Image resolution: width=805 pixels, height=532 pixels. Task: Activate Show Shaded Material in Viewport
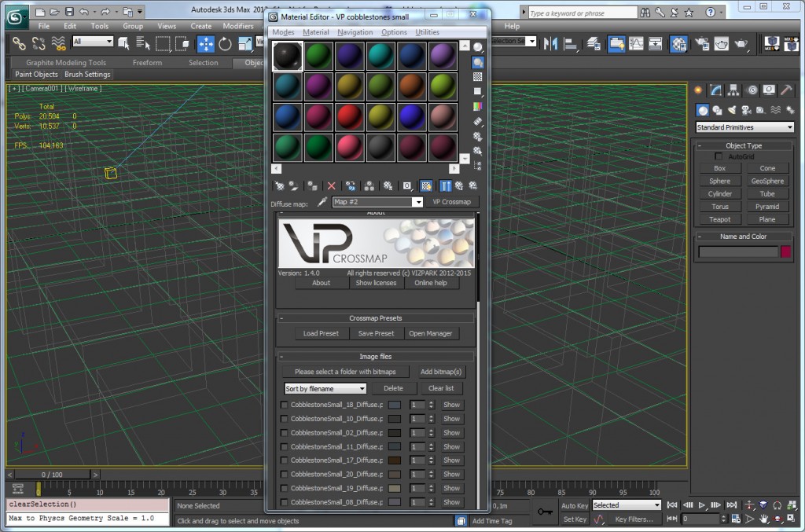426,185
